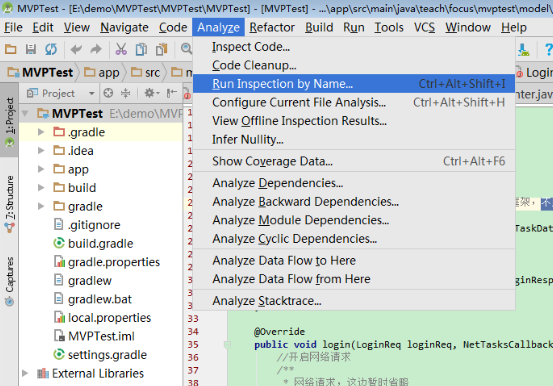The width and height of the screenshot is (553, 386).
Task: Click the Paste toolbar icon
Action: pos(162,49)
